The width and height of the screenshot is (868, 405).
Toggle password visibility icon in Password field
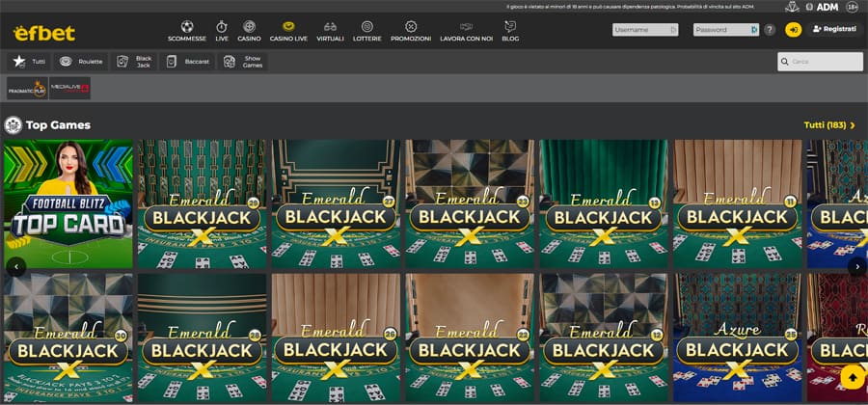[x=754, y=30]
